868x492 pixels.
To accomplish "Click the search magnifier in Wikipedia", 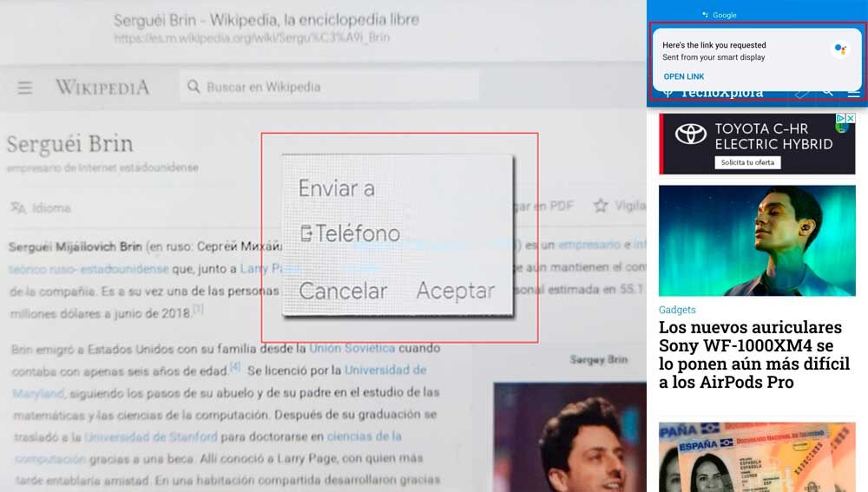I will (x=194, y=86).
